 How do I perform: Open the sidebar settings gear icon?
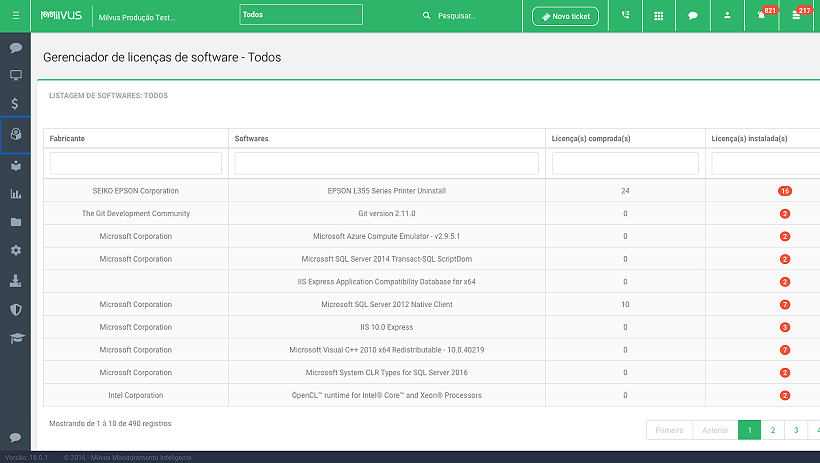16,250
